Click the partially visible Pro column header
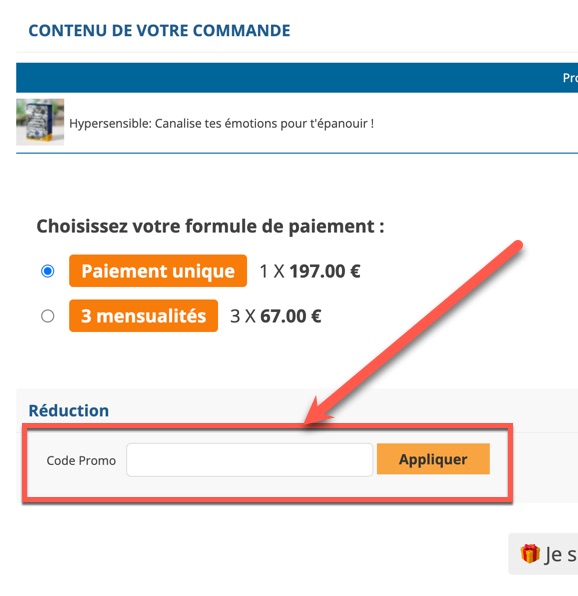 tap(570, 78)
